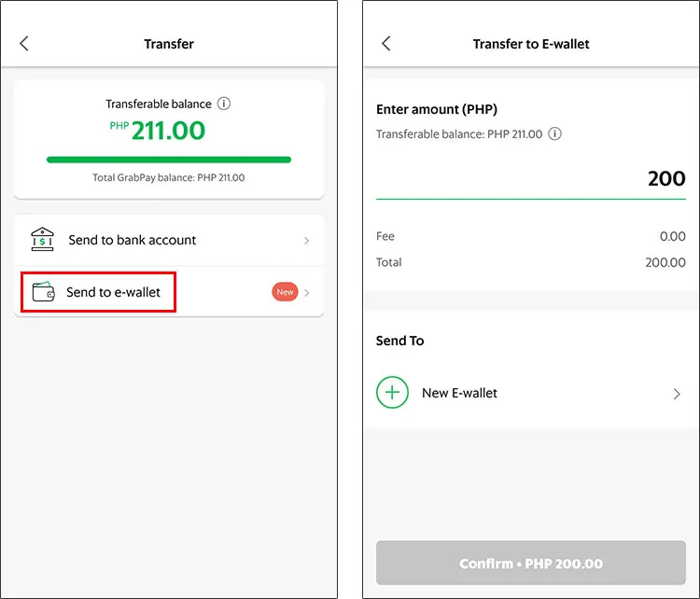Tap the Transfer screen title

169,44
